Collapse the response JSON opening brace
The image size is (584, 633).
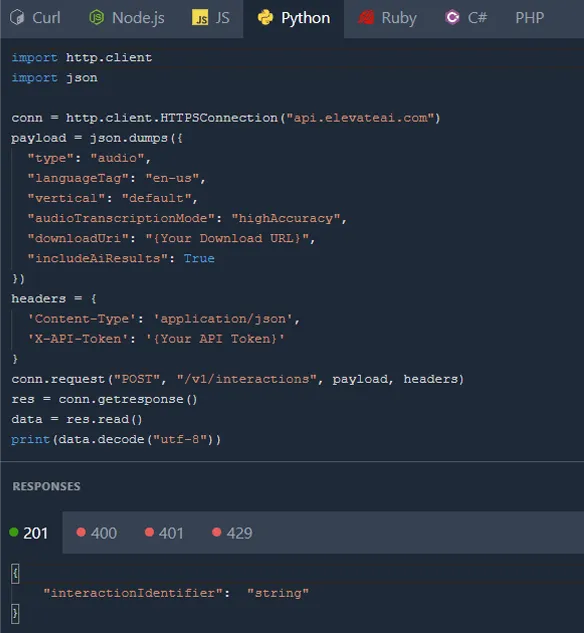(15, 574)
